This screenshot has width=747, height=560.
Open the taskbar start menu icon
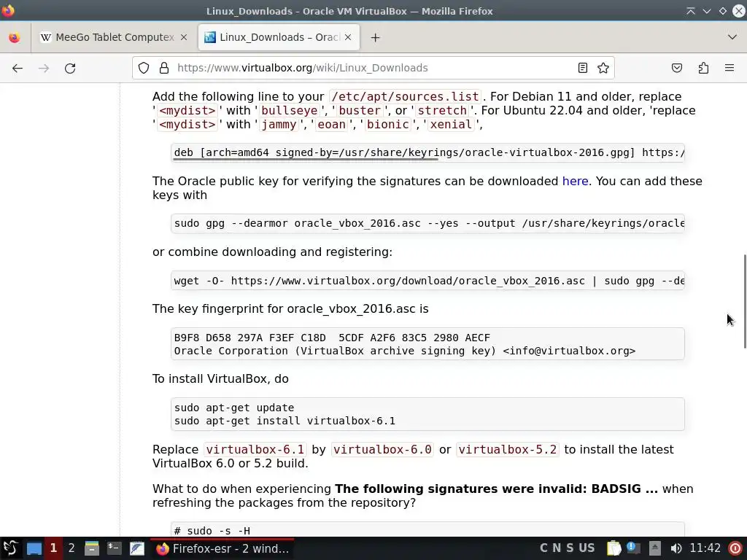(x=10, y=548)
